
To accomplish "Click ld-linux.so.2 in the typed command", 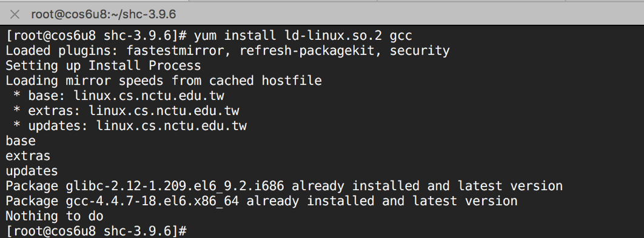I will 332,36.
